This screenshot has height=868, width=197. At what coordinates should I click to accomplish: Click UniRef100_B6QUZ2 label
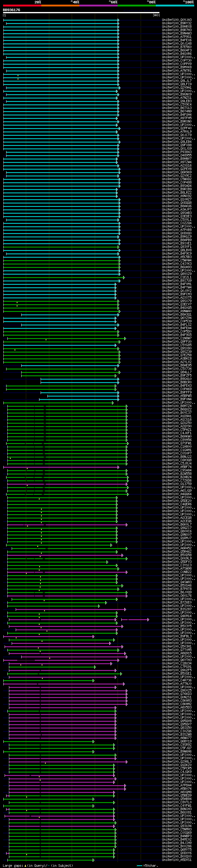[x=177, y=410]
